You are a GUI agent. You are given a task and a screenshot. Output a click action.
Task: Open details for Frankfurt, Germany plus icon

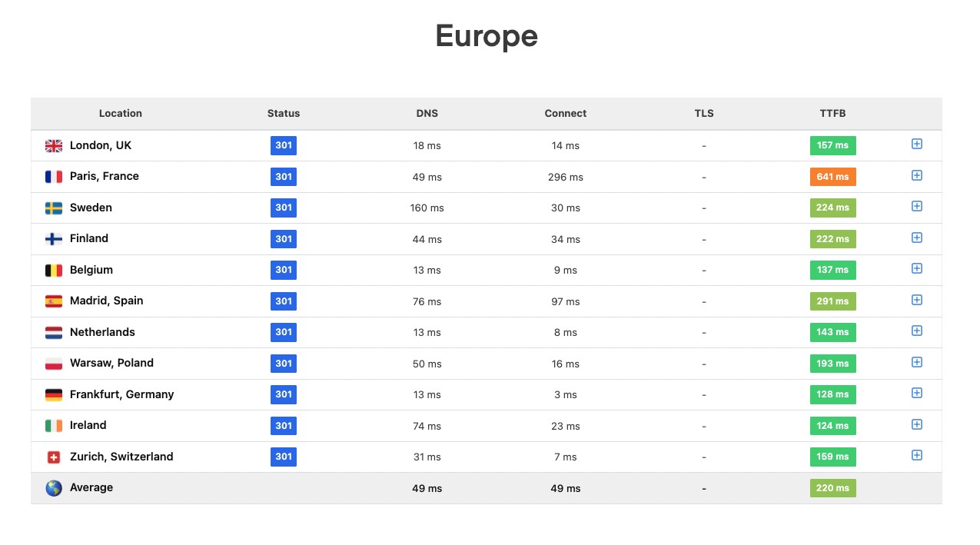click(916, 394)
